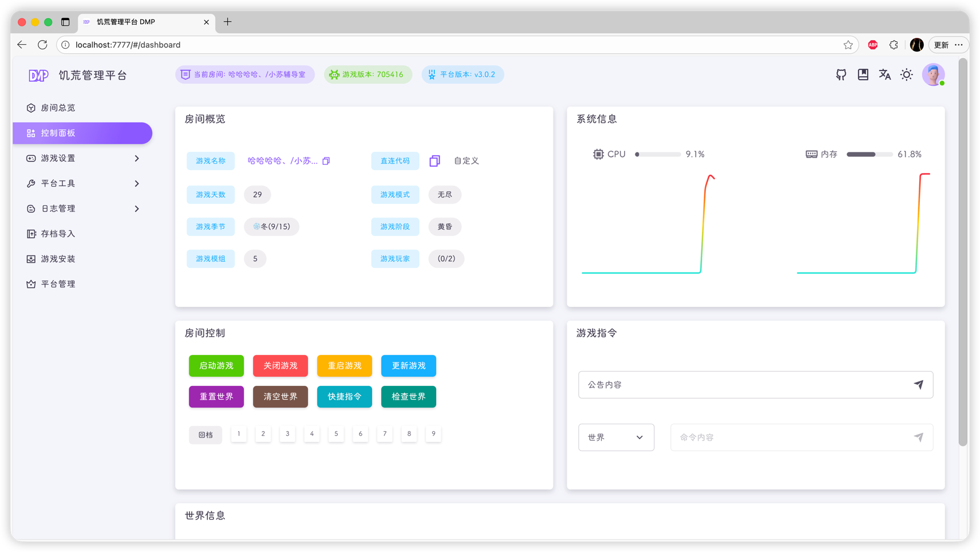The width and height of the screenshot is (980, 552).
Task: Expand the 平台工具 sidebar menu
Action: tap(82, 183)
